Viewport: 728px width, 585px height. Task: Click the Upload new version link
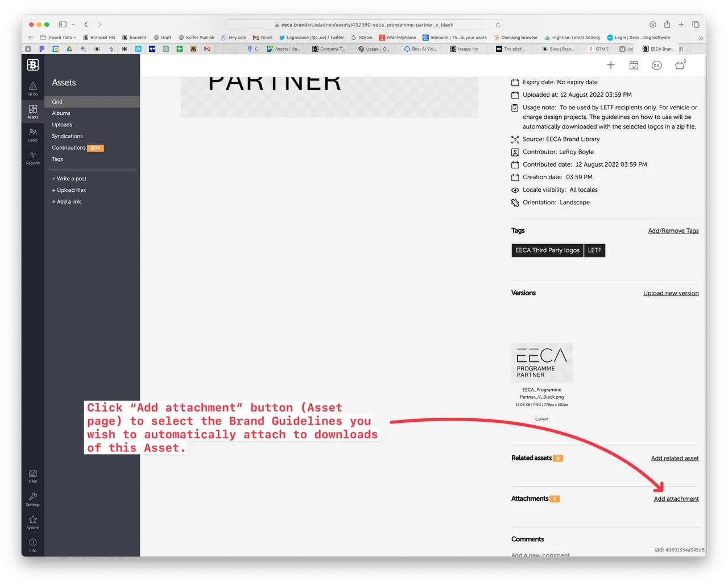coord(671,293)
